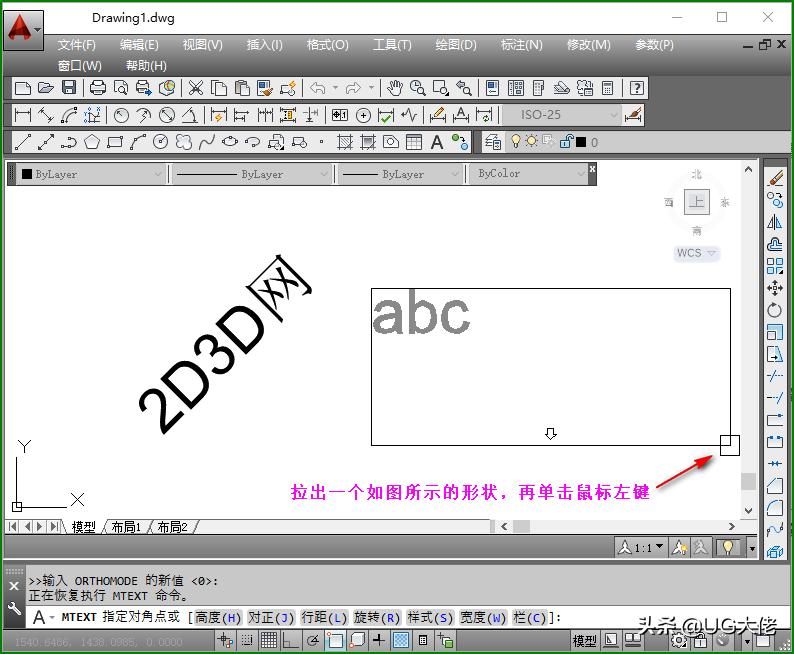The width and height of the screenshot is (794, 654).
Task: Save drawing with the floppy disk icon
Action: coord(69,88)
